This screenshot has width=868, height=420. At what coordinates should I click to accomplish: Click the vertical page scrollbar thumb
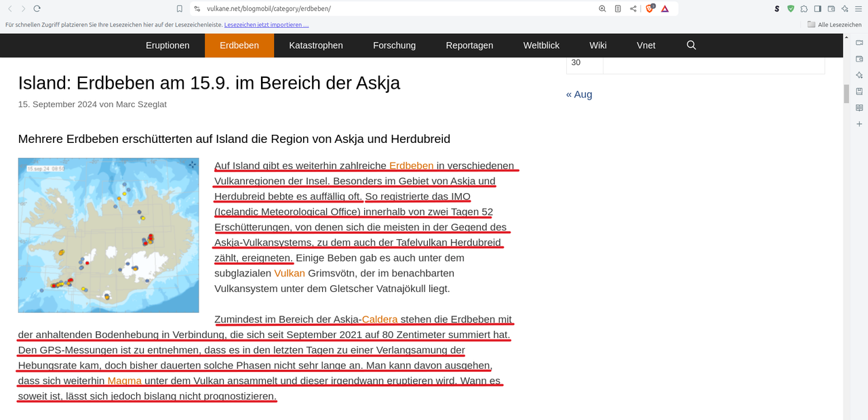tap(846, 93)
